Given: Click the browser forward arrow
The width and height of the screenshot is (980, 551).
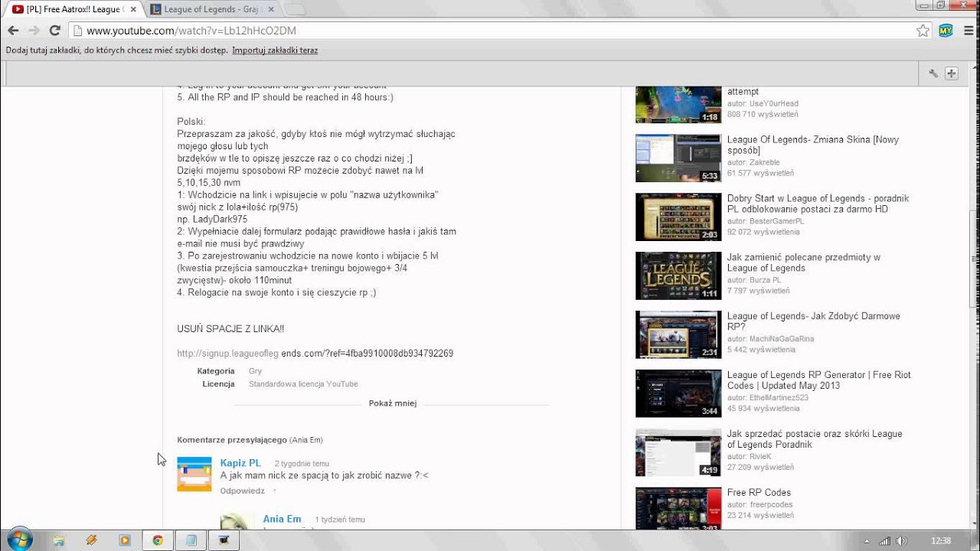Looking at the screenshot, I should click(34, 31).
